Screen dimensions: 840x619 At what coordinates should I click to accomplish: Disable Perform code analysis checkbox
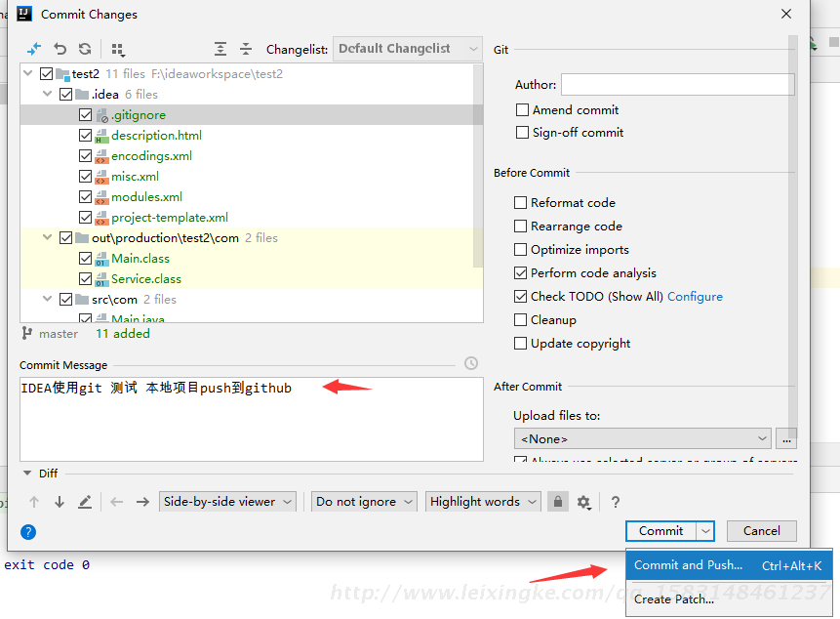tap(520, 272)
